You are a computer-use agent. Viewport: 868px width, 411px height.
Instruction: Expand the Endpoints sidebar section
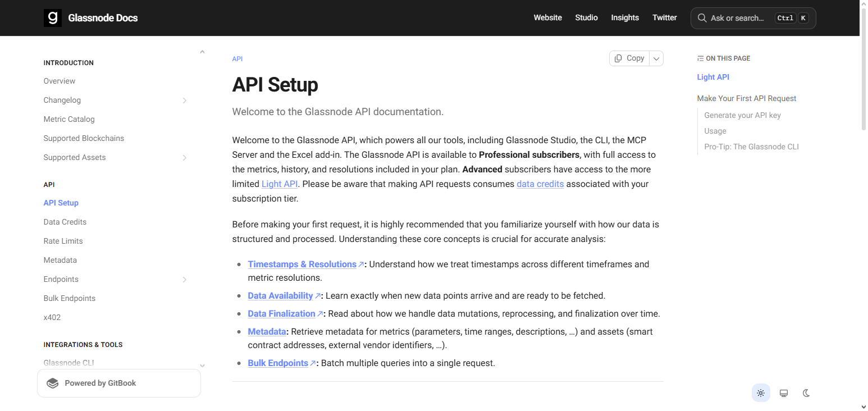(x=184, y=280)
